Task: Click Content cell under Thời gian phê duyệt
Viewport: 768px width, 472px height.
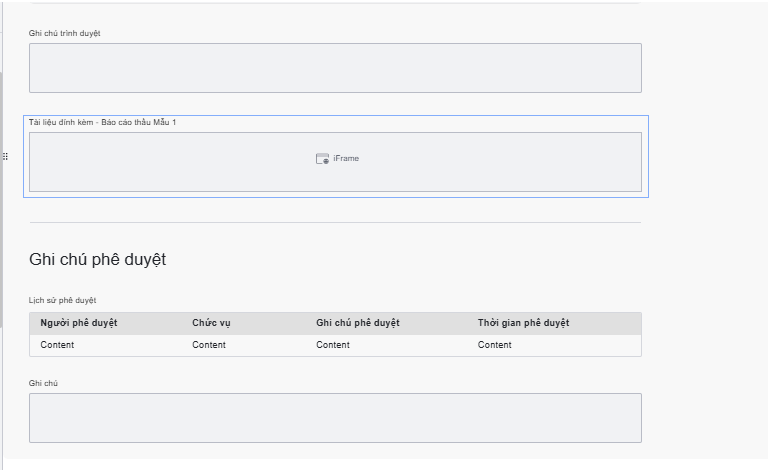Action: pos(494,345)
